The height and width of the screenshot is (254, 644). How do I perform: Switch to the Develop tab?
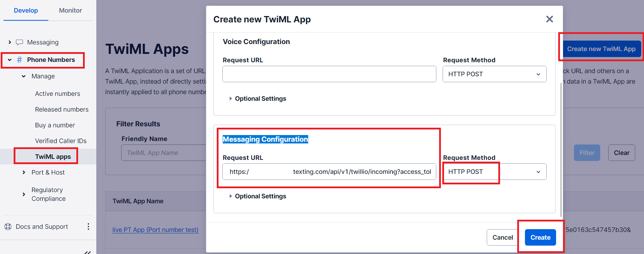pyautogui.click(x=26, y=10)
